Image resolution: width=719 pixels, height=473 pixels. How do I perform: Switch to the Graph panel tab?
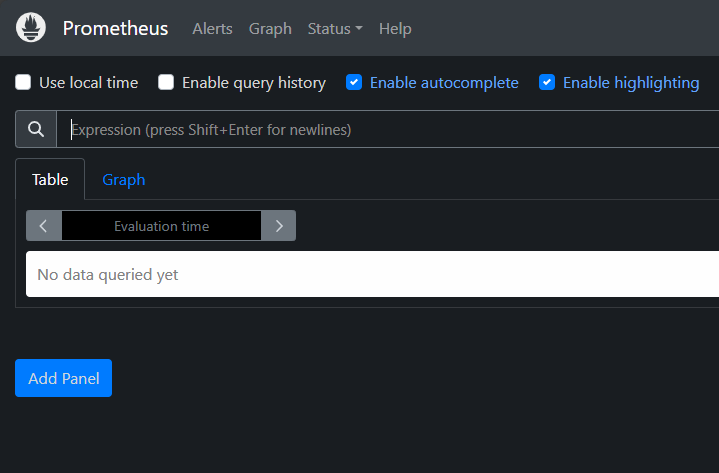pyautogui.click(x=124, y=179)
